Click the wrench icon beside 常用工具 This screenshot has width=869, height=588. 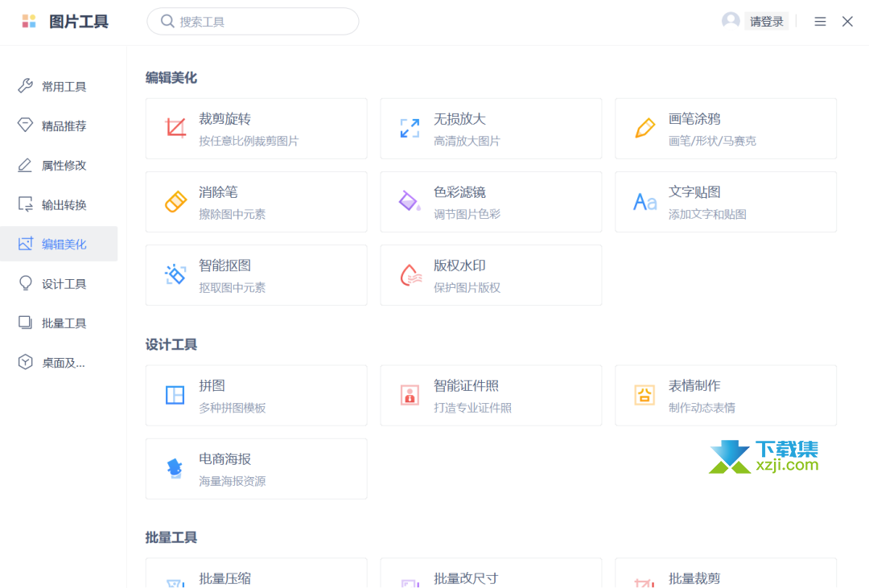[25, 86]
